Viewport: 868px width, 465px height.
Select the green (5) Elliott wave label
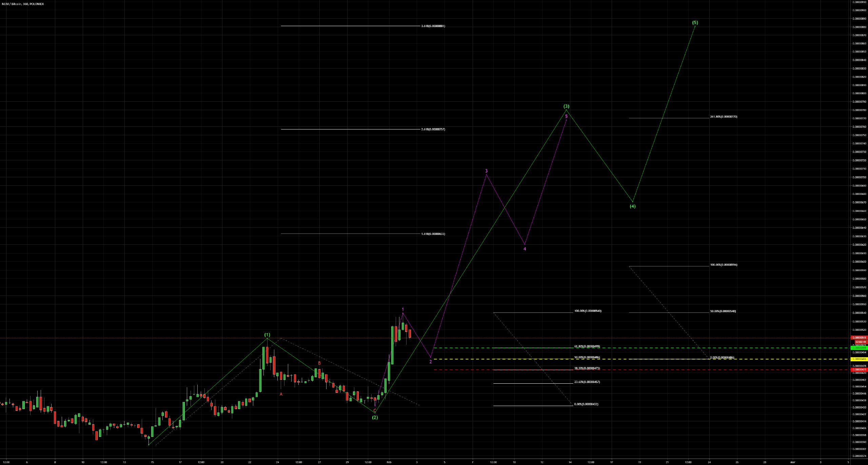click(695, 23)
